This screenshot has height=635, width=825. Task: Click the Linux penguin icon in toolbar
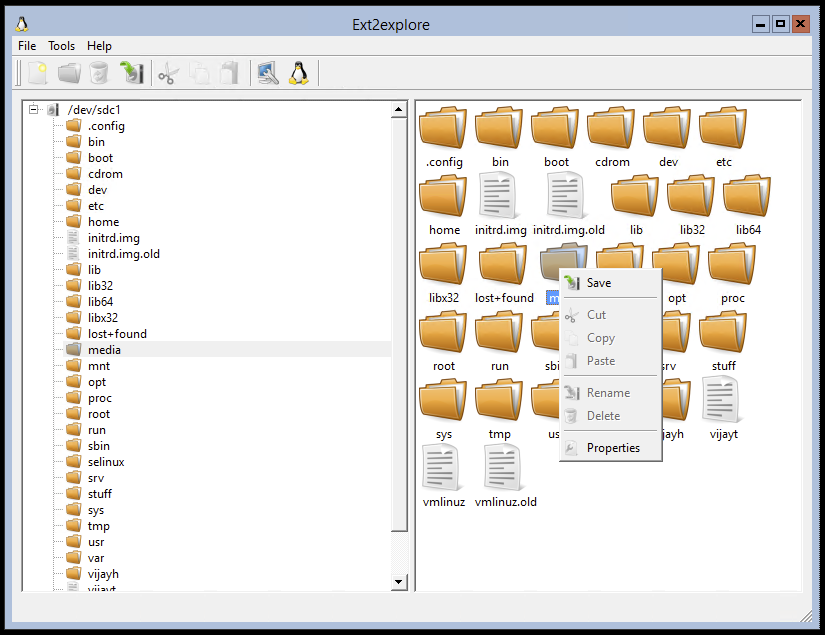point(298,73)
